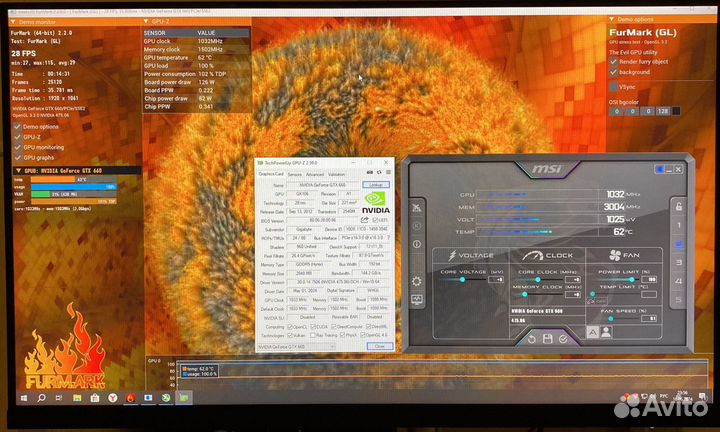This screenshot has height=432, width=720.
Task: Open Microsoft Store from taskbar
Action: click(95, 398)
